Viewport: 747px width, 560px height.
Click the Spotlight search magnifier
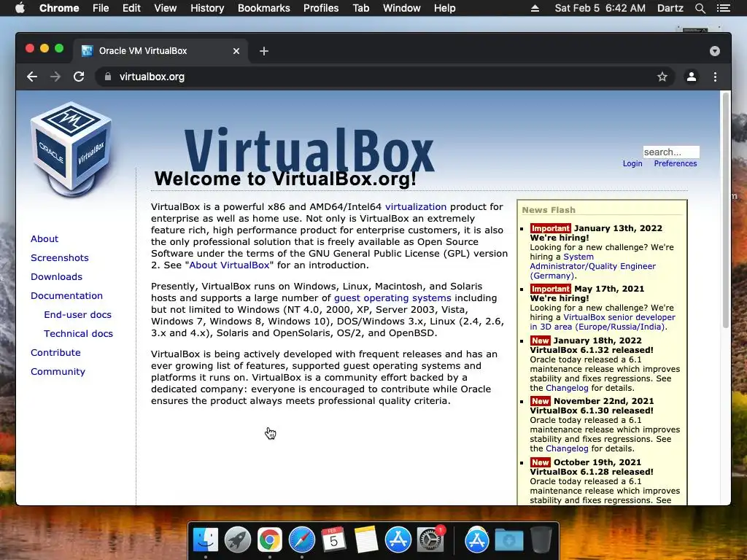[700, 8]
